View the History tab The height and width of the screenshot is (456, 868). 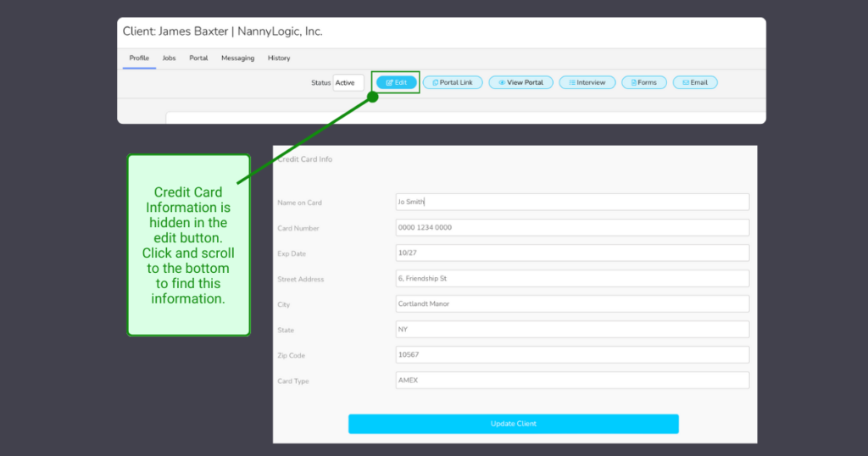tap(279, 58)
